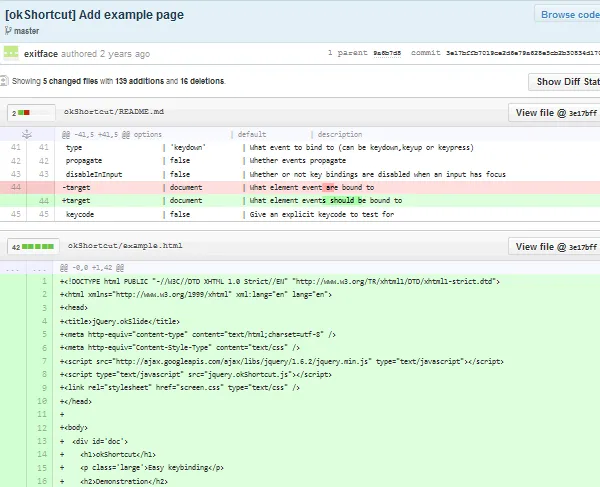
Task: Click the Browse code button
Action: (567, 14)
